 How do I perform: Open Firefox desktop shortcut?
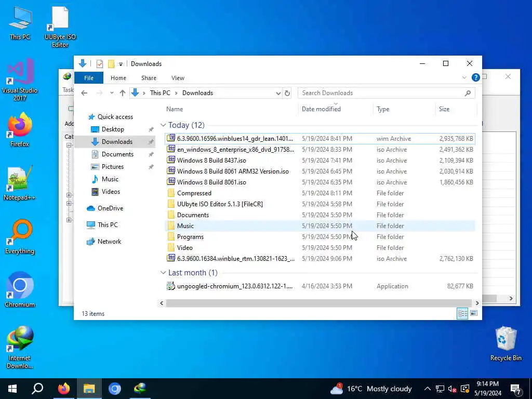(20, 129)
